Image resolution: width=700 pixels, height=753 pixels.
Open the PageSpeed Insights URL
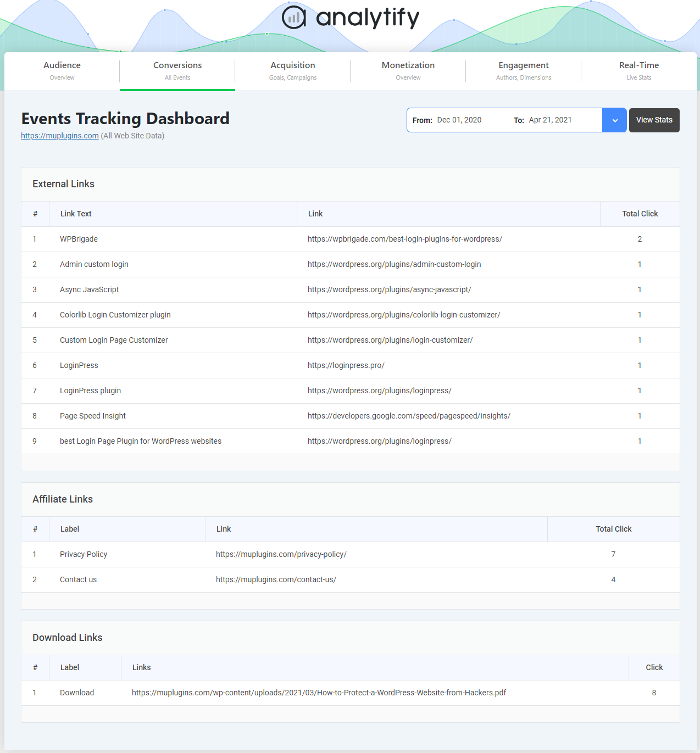pos(409,416)
